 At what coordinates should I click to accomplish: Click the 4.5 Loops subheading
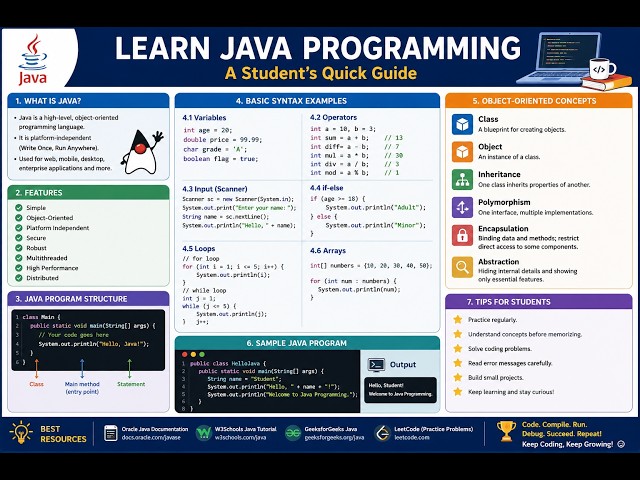pos(199,249)
